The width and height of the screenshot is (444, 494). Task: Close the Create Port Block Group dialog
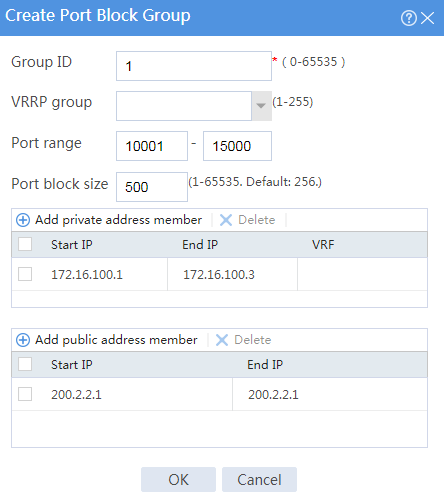(x=427, y=18)
